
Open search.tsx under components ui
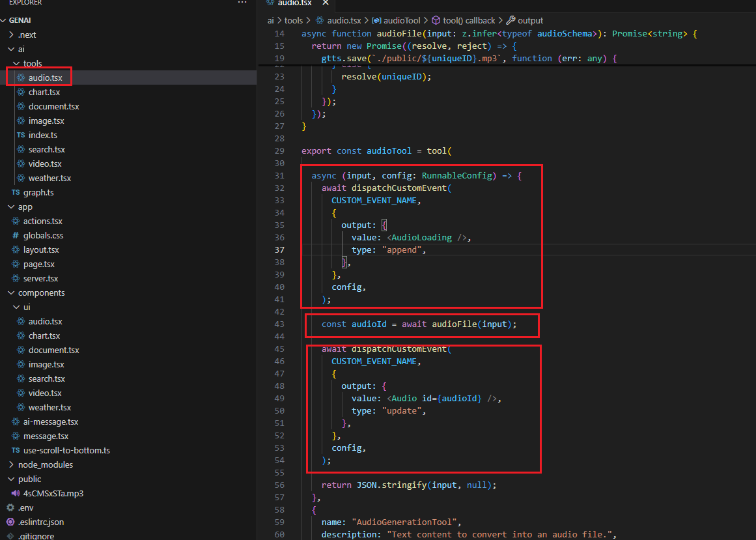[47, 379]
